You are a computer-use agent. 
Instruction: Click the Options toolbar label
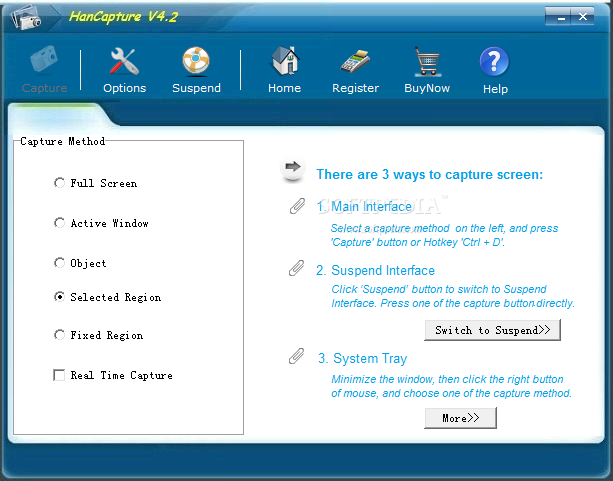pyautogui.click(x=124, y=88)
